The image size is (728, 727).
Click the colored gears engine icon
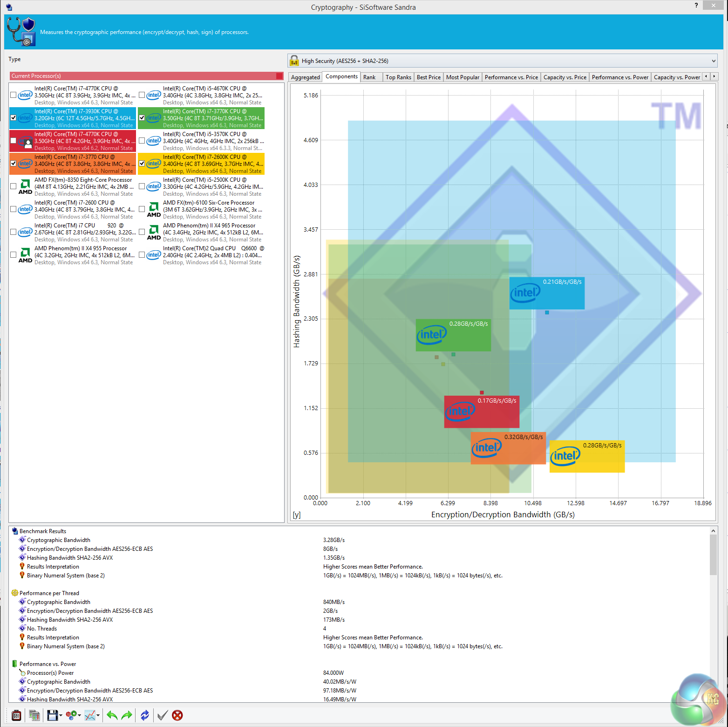(x=71, y=715)
